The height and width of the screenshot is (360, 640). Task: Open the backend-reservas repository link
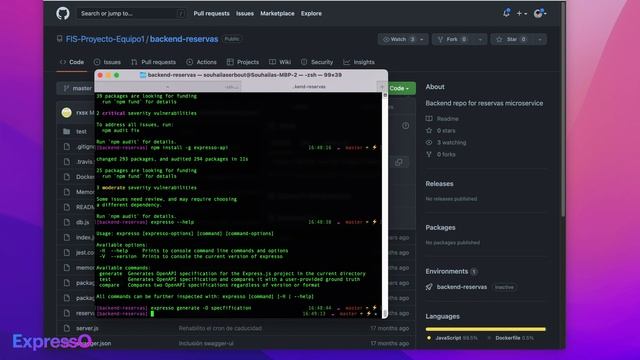click(x=184, y=39)
